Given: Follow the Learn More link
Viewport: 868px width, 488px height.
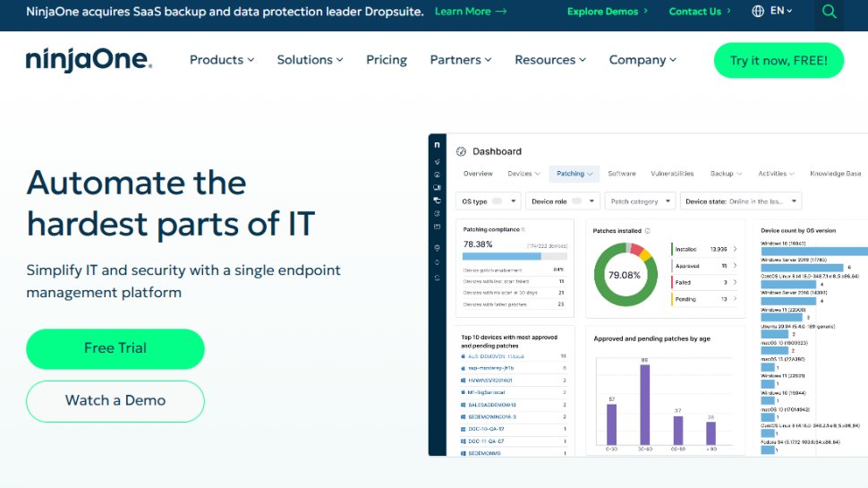Looking at the screenshot, I should click(x=471, y=11).
